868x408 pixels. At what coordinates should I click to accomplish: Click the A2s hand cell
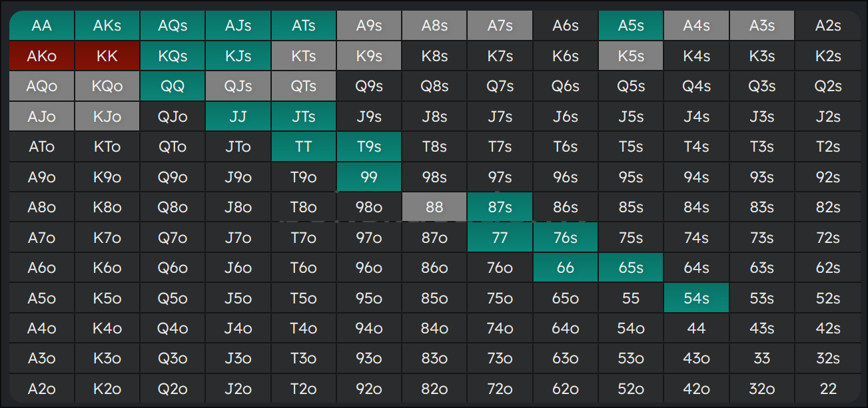tap(827, 26)
